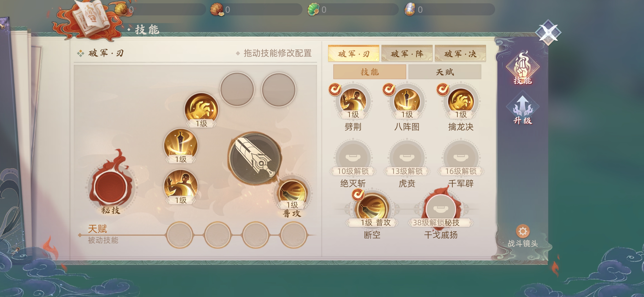Tap the locked 虎贲 skill
Image resolution: width=644 pixels, height=297 pixels.
tap(407, 157)
